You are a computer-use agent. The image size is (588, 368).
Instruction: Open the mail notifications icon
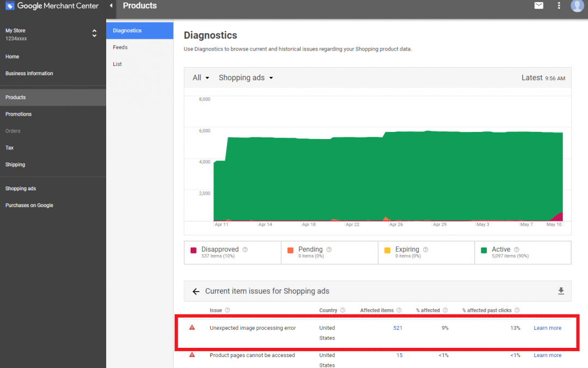[x=539, y=5]
